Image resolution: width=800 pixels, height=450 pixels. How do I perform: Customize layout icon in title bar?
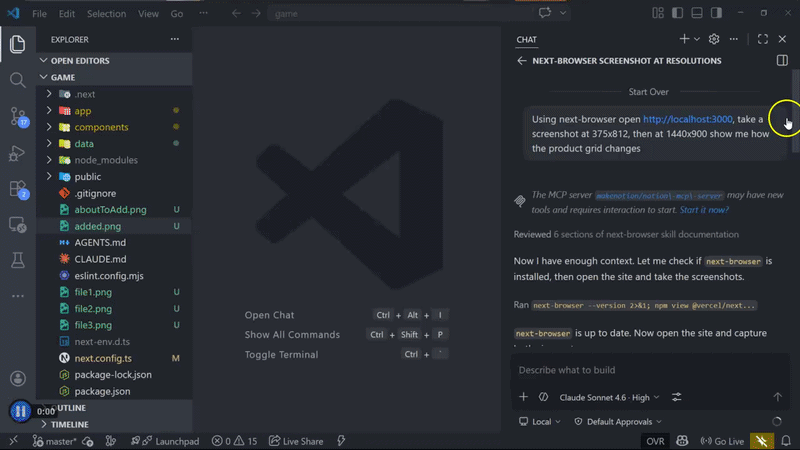click(x=658, y=13)
